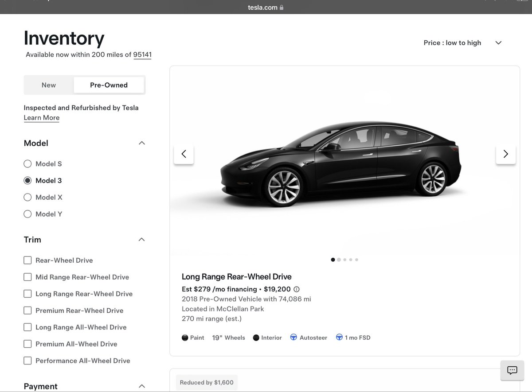Open the Price low to high sort dropdown
This screenshot has width=532, height=392.
pos(462,43)
